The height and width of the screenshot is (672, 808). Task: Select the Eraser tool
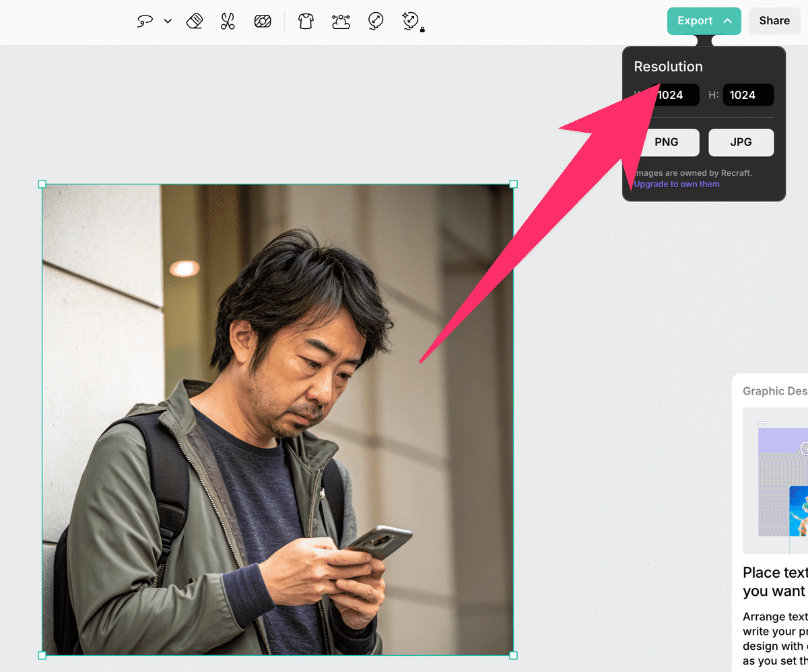click(x=195, y=22)
